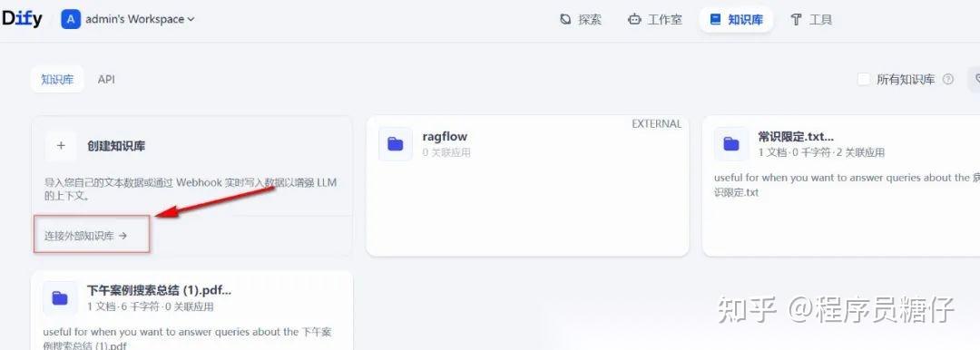Open the ragflow knowledge base card

527,186
